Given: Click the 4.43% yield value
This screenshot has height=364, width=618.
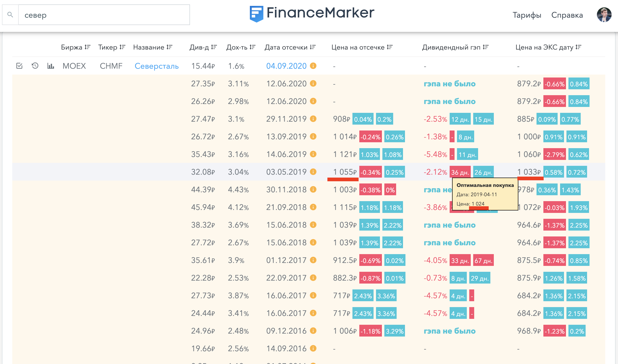Looking at the screenshot, I should pos(238,190).
